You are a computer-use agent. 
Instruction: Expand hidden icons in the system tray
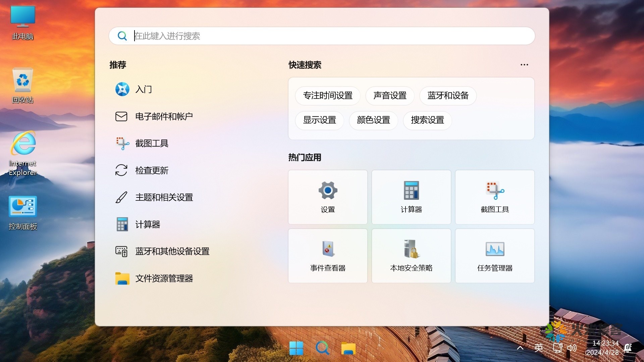tap(520, 348)
